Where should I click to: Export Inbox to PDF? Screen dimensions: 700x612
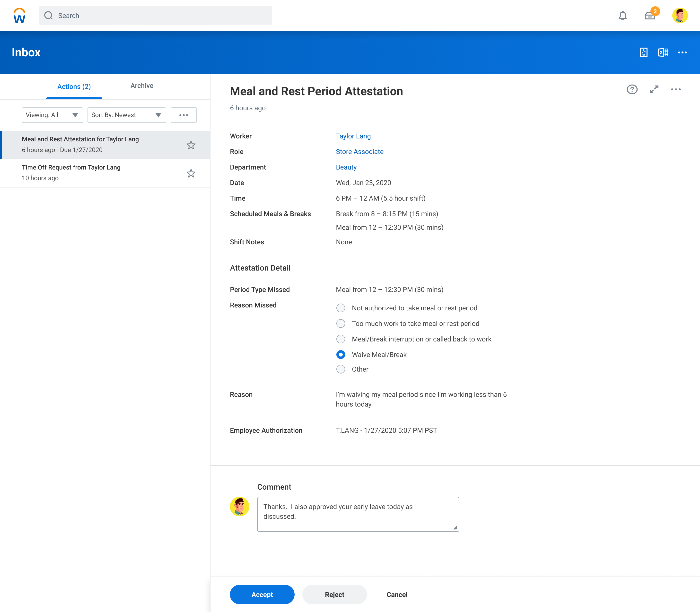643,52
